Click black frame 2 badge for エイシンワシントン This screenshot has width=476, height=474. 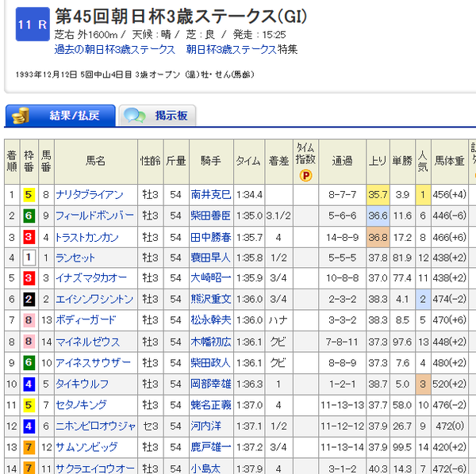coord(29,299)
